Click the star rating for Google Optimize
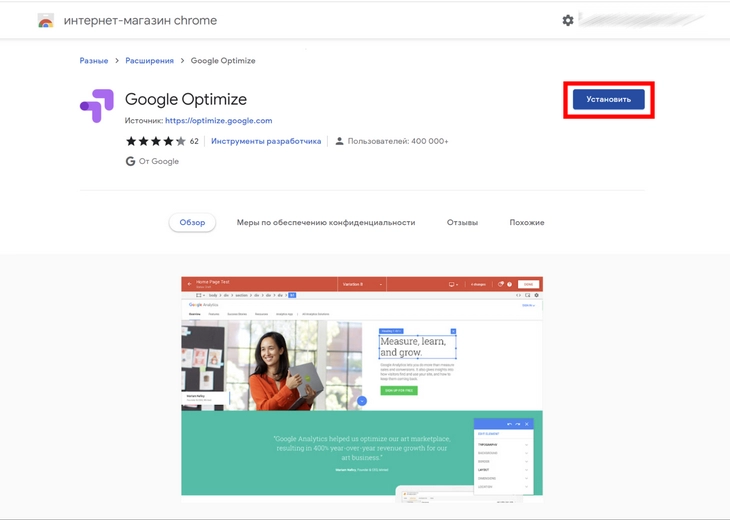730x520 pixels. tap(155, 141)
